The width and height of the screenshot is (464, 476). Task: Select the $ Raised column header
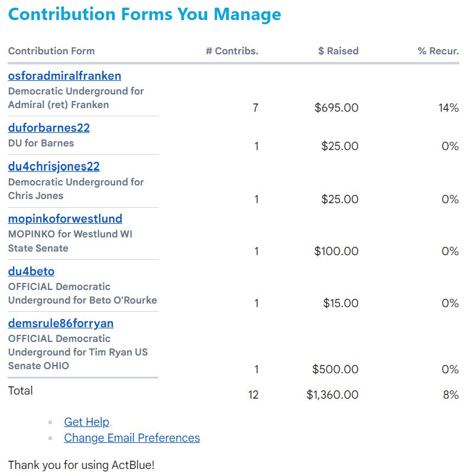point(338,51)
